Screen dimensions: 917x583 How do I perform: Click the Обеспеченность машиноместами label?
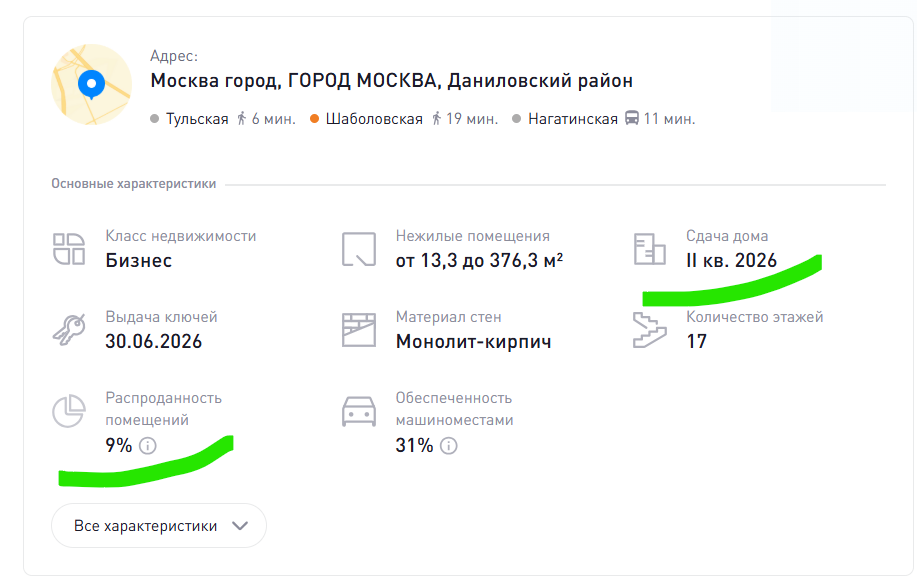coord(454,409)
